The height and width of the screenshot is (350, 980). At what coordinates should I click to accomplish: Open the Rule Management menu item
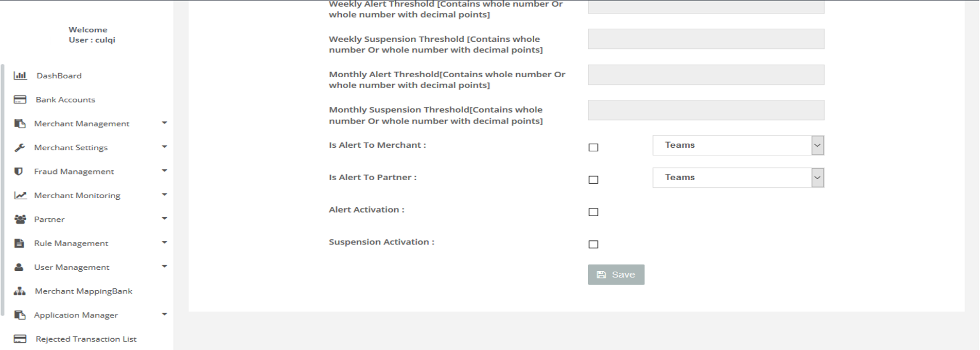tap(71, 243)
